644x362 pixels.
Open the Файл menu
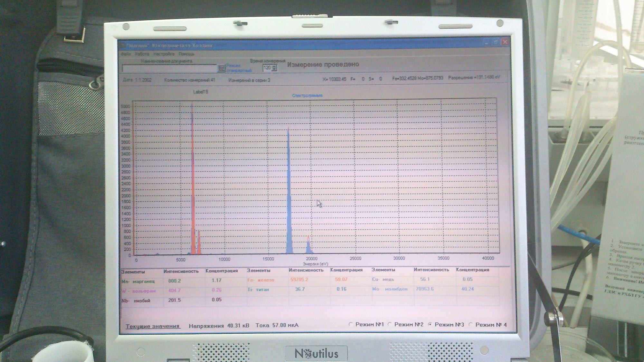click(x=126, y=54)
